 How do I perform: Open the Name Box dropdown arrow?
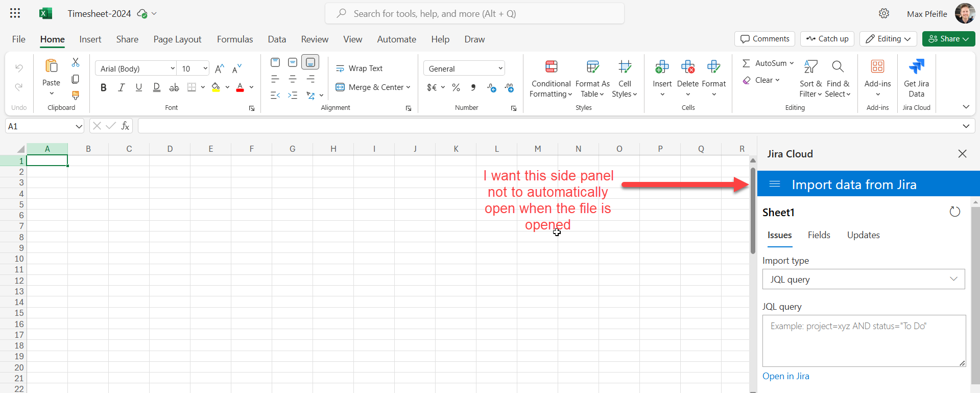79,126
